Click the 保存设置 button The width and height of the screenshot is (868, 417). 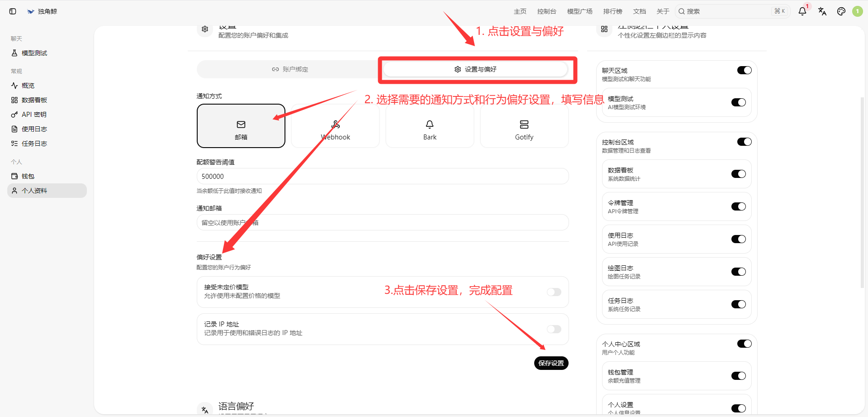point(551,363)
